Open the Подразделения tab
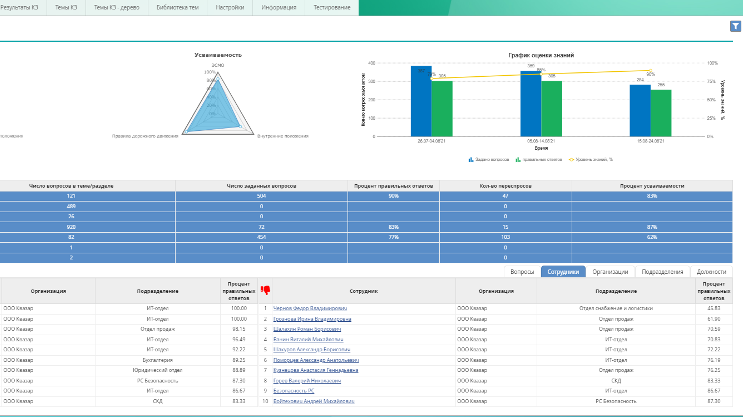Screen dimensions: 743x418 click(662, 271)
